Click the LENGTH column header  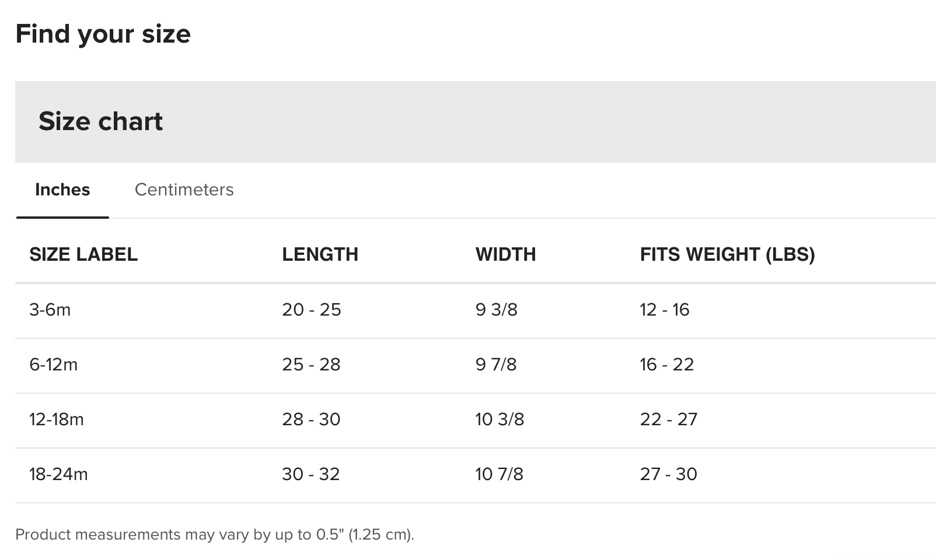coord(320,254)
